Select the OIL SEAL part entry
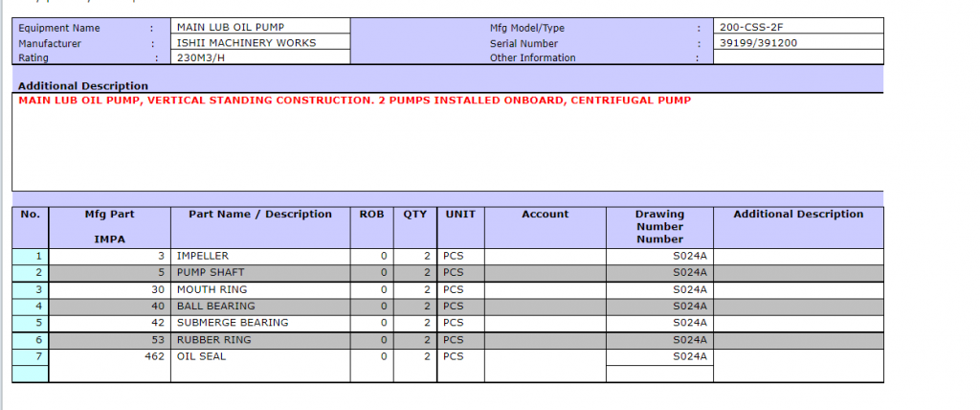The height and width of the screenshot is (410, 980). point(260,356)
